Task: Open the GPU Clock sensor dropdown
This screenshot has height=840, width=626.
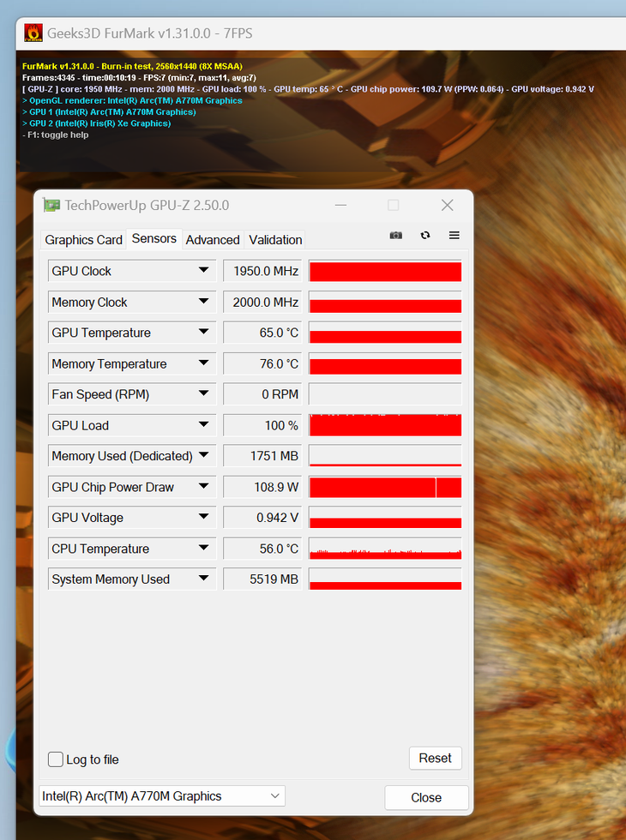Action: tap(204, 270)
